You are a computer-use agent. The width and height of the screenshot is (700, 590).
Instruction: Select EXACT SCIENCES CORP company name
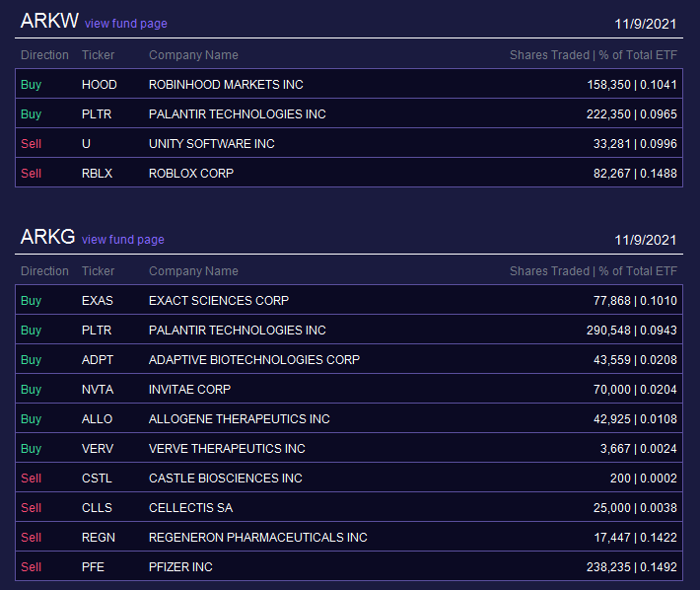pyautogui.click(x=219, y=301)
